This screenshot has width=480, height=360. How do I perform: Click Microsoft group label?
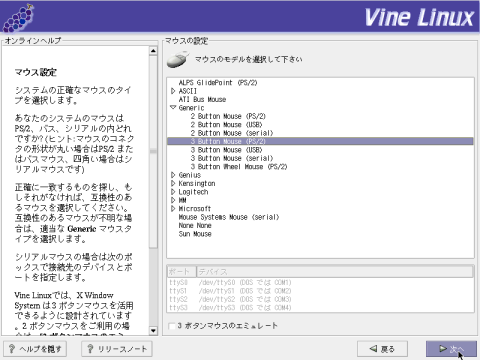195,208
